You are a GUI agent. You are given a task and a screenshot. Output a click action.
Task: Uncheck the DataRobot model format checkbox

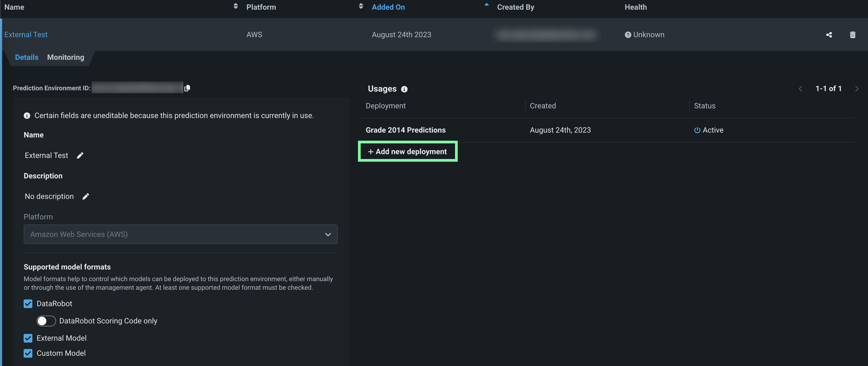[28, 304]
